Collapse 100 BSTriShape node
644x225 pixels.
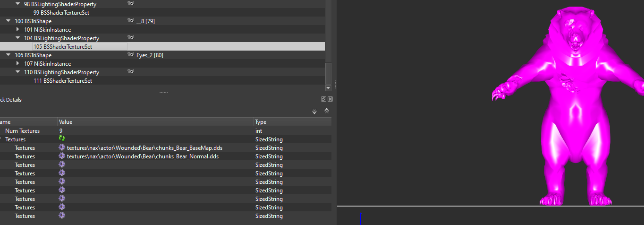click(x=8, y=21)
